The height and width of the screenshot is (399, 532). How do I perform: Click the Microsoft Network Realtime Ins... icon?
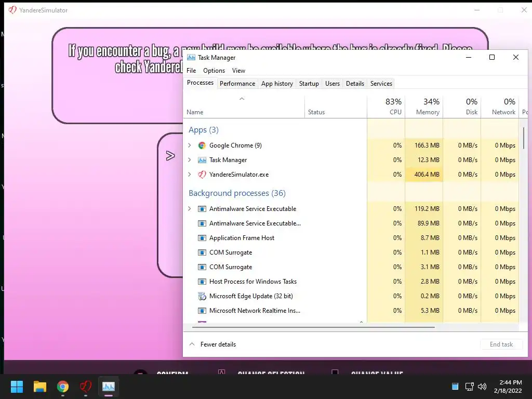[x=202, y=311]
